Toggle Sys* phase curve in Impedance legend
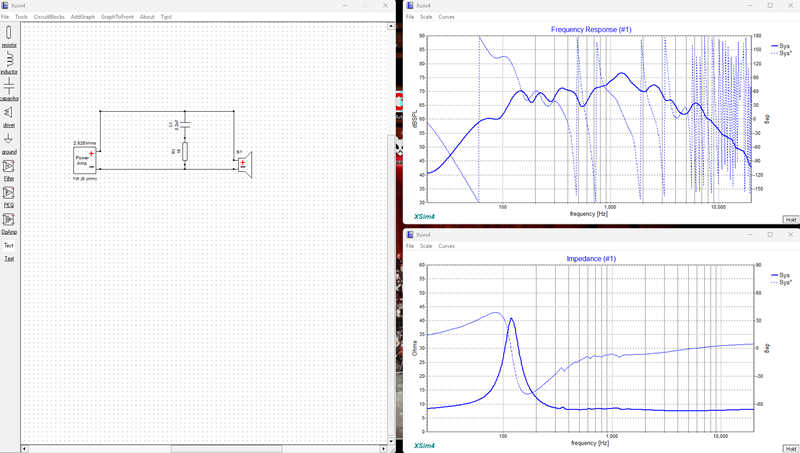Screen dimensions: 800x453 [781, 282]
